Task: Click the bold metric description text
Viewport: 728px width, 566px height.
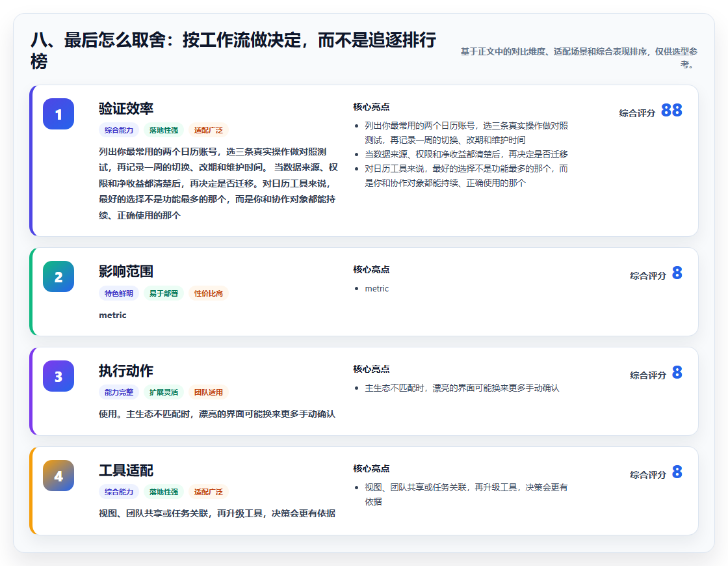Action: (x=112, y=315)
